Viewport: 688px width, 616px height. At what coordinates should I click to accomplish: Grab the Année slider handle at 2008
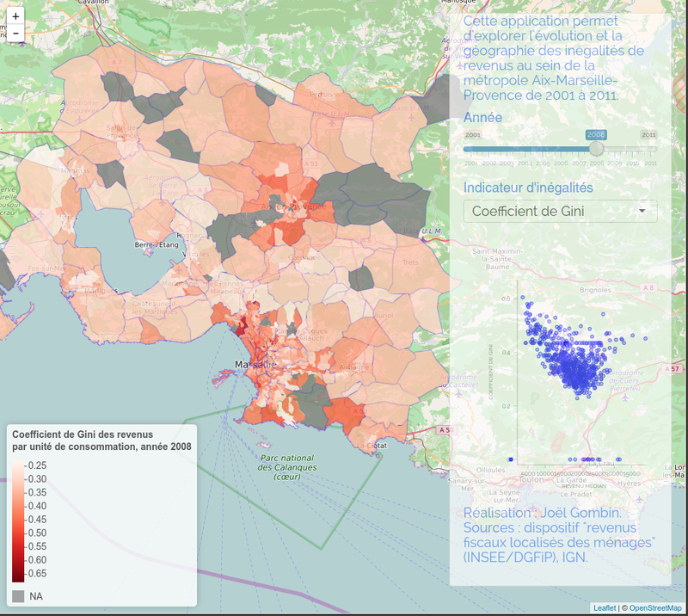click(596, 149)
